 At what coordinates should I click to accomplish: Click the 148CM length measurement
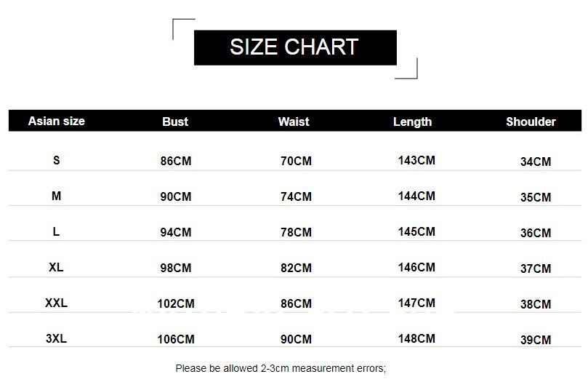(x=416, y=338)
